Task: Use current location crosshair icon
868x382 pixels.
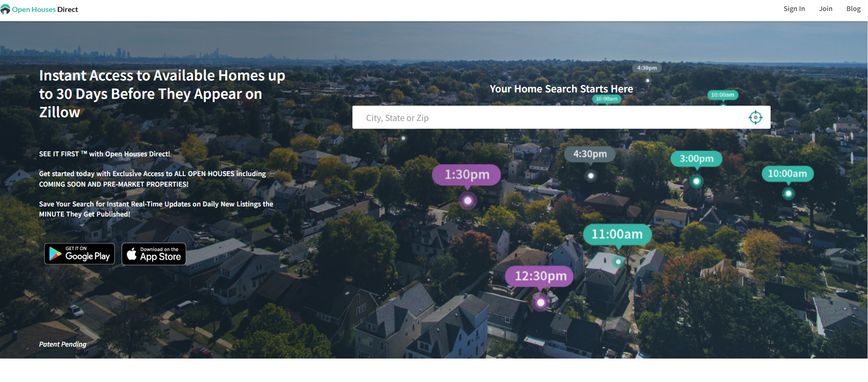Action: [x=755, y=118]
